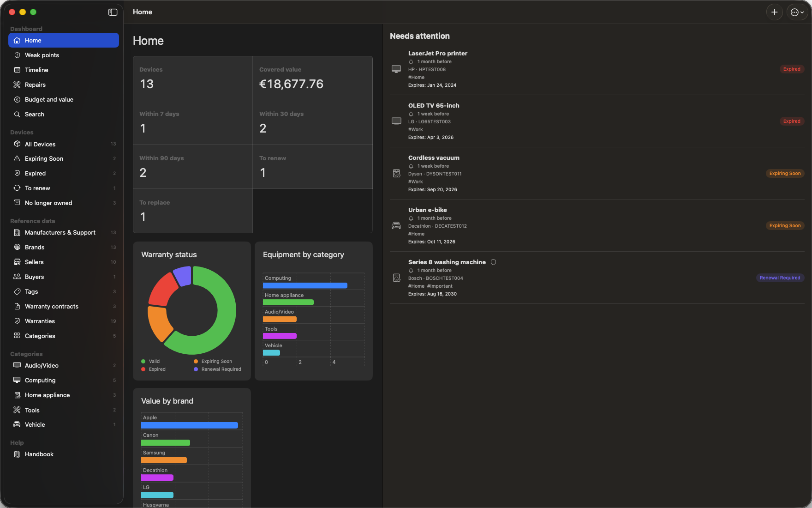The width and height of the screenshot is (812, 508).
Task: Click Expiring Soon badge for Urban e-bike
Action: pos(785,225)
